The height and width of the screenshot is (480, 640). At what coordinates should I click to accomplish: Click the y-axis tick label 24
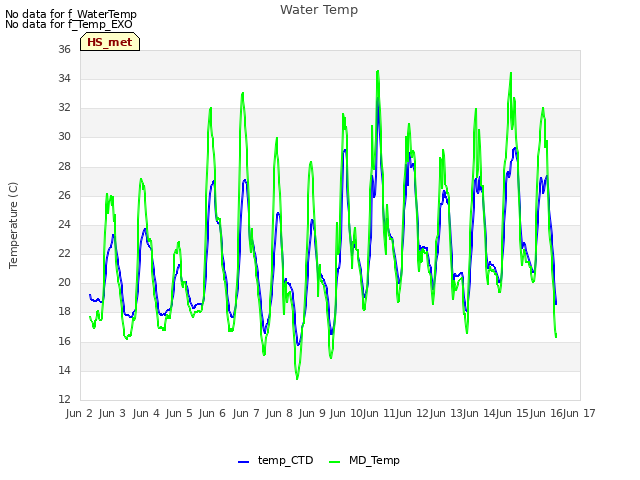coord(64,224)
